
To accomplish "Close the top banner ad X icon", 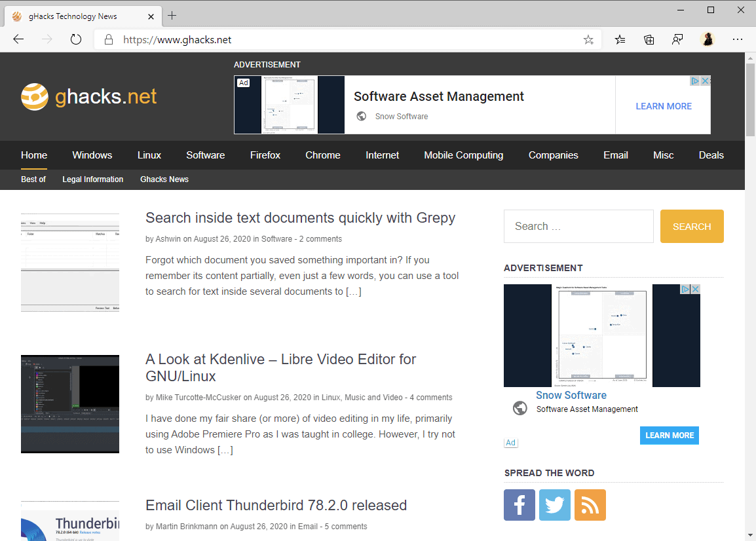I will (x=706, y=81).
